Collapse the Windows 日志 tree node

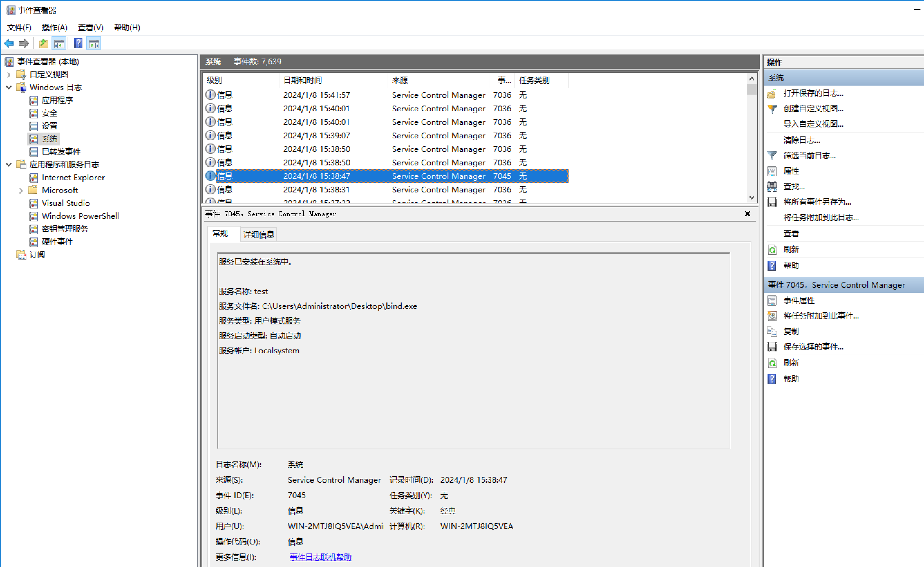pyautogui.click(x=9, y=88)
